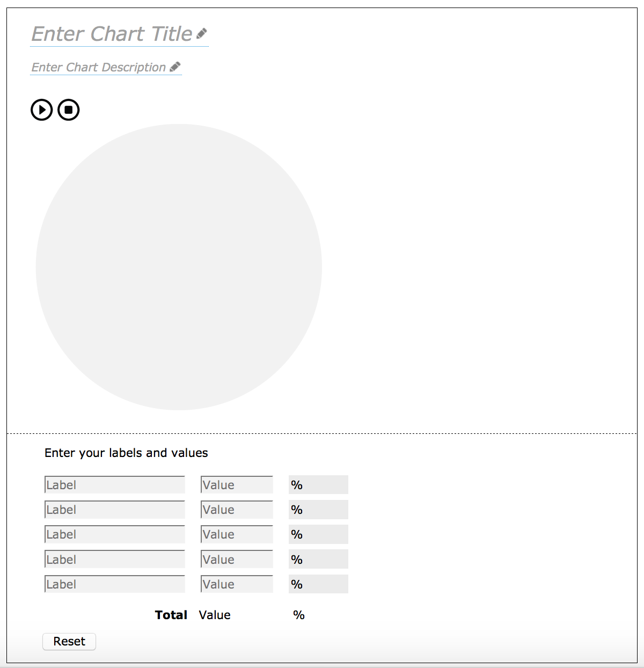Click the fourth row Value field
Viewport: 644px width, 668px height.
(x=237, y=560)
